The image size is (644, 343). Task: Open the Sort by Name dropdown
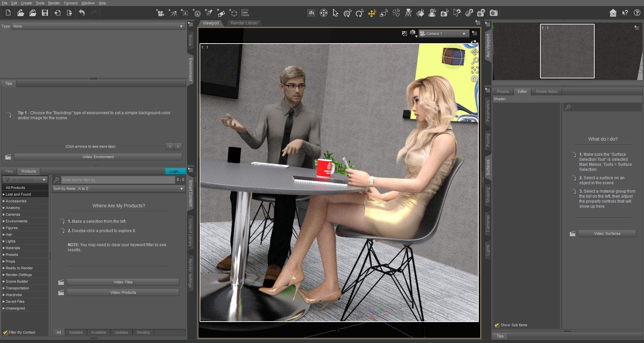coord(118,189)
